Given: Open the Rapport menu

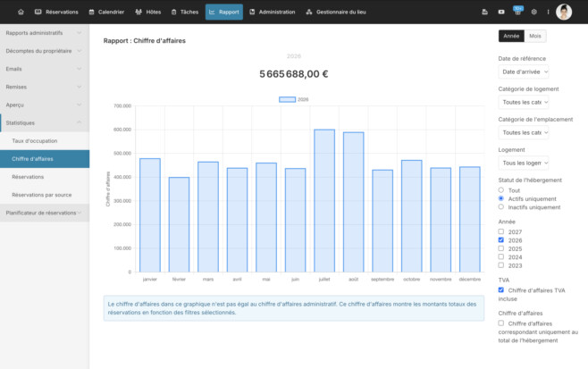Looking at the screenshot, I should [x=224, y=12].
